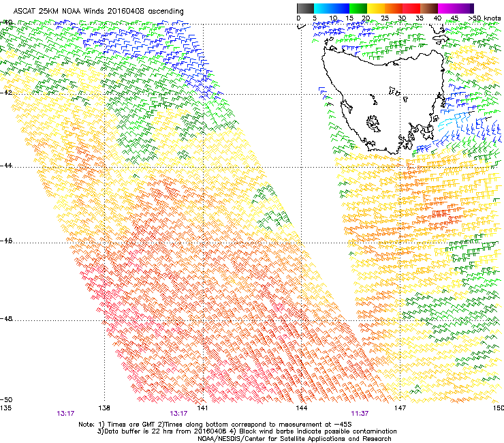Click the chart title 'ASCAT 25KM NOAA Winds 20160408 ascending'
This screenshot has width=504, height=443.
[x=98, y=12]
